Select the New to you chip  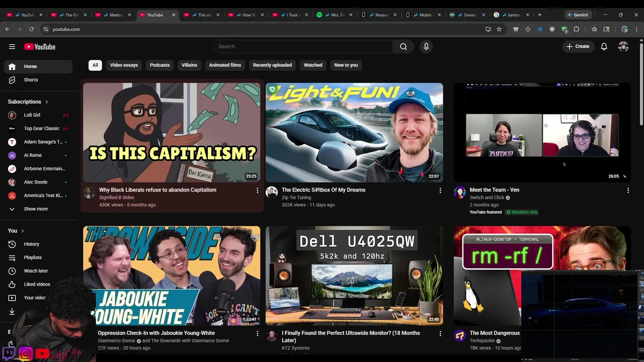click(x=346, y=65)
